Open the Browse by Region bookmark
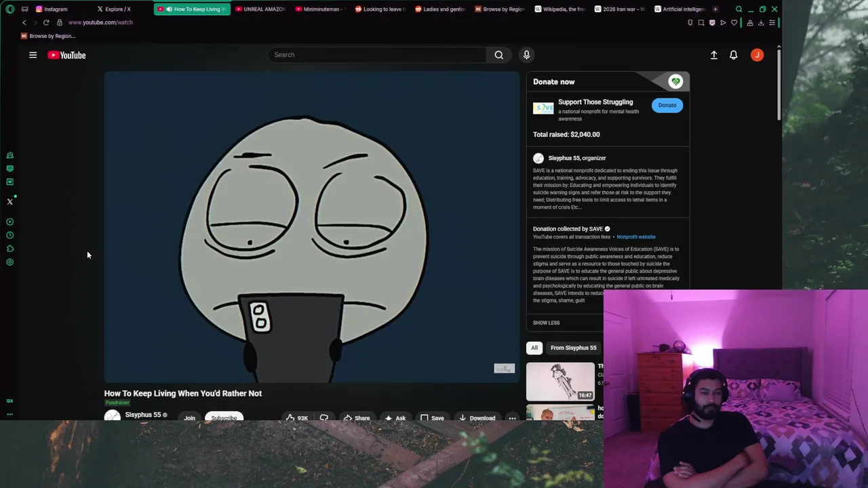Screen dimensions: 868x488 [x=47, y=36]
